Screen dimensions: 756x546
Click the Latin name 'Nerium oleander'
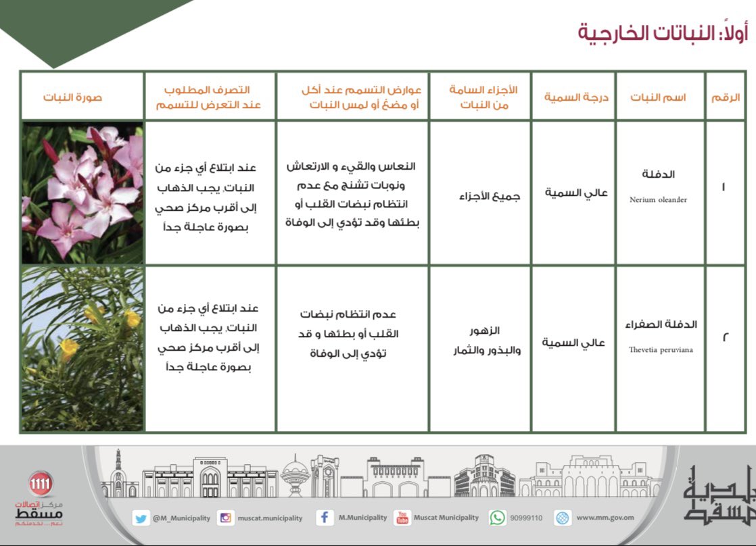point(658,199)
